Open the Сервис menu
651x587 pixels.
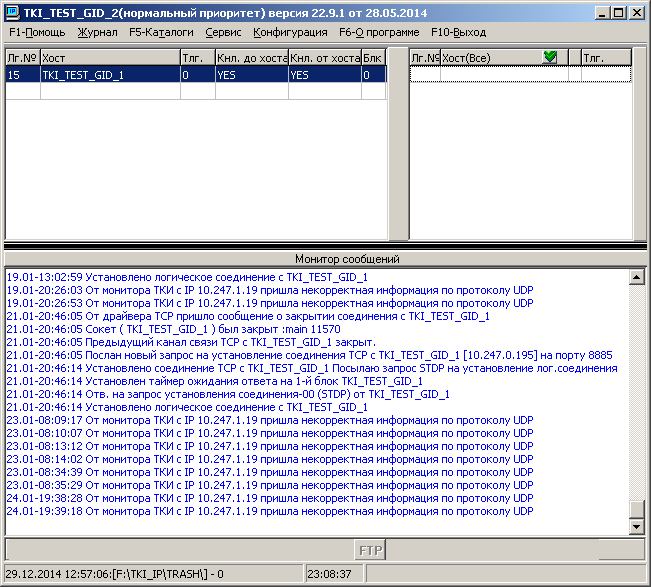(223, 32)
